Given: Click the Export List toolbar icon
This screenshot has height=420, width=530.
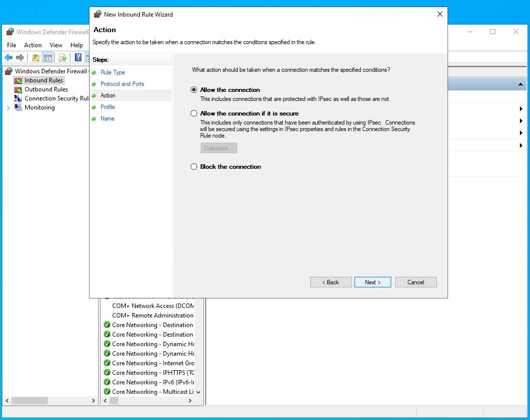Looking at the screenshot, I should pyautogui.click(x=63, y=58).
